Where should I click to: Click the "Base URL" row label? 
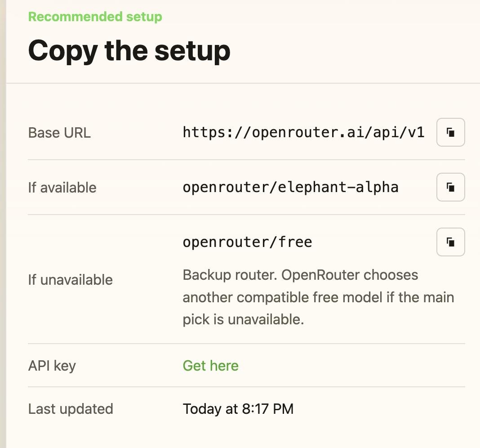click(x=59, y=133)
